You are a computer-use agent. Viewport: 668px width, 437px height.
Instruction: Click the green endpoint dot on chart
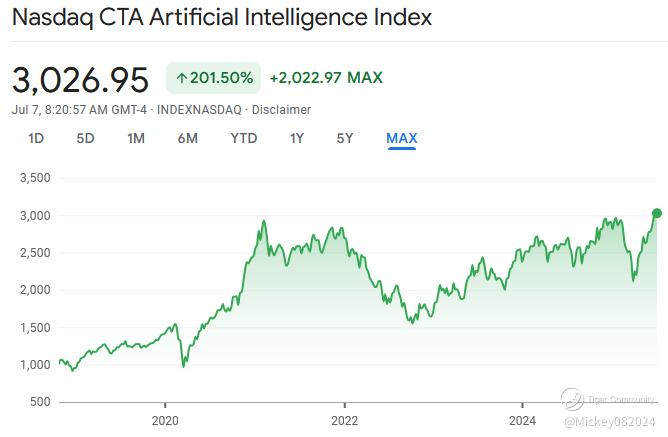pyautogui.click(x=657, y=213)
